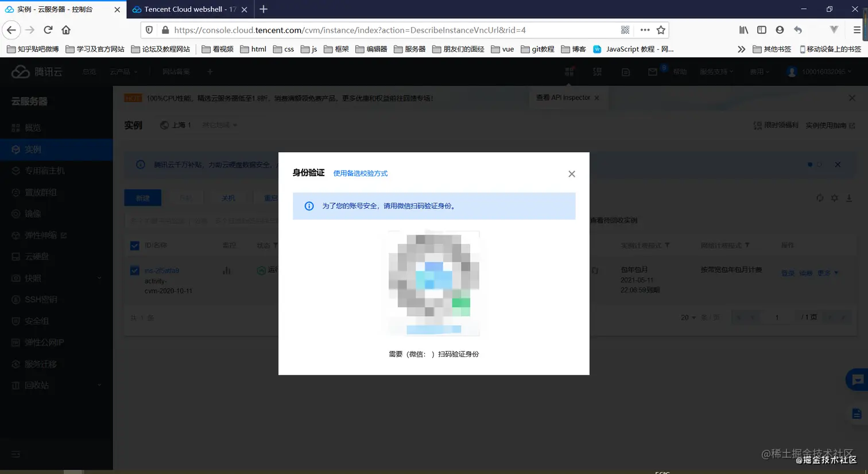
Task: Open the QR code icon in the address bar
Action: point(625,30)
